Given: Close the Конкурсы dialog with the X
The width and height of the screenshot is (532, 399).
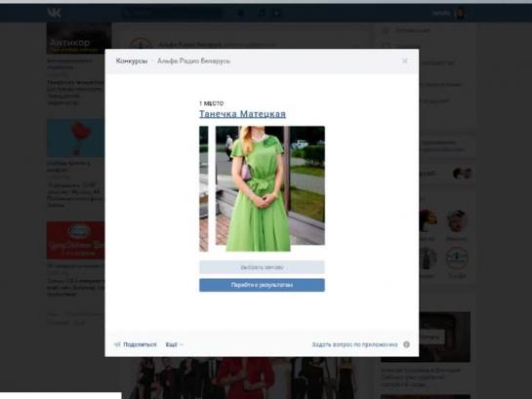Looking at the screenshot, I should pyautogui.click(x=405, y=61).
